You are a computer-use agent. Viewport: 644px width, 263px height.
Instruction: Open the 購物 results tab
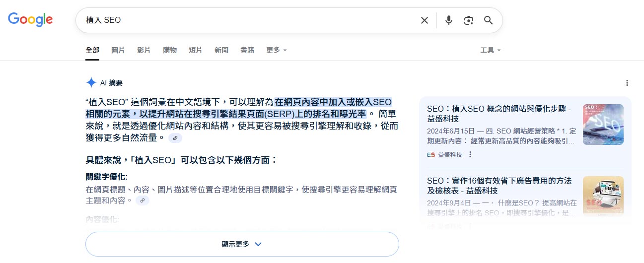170,50
